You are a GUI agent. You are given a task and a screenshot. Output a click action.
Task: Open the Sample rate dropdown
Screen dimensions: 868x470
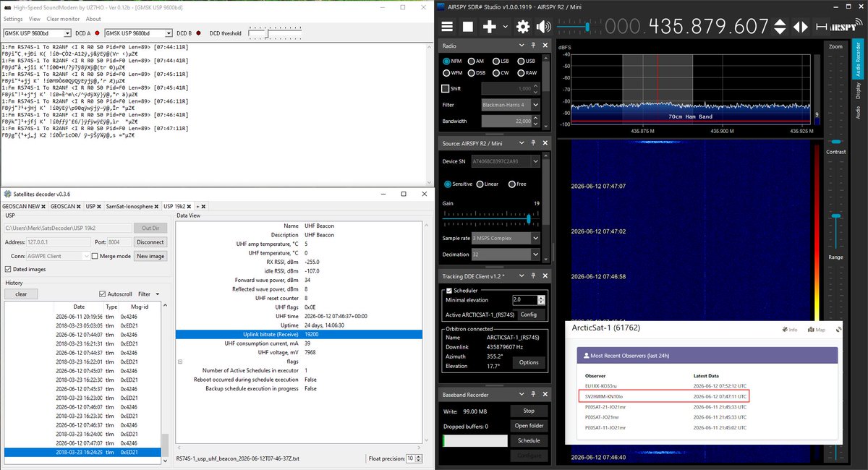point(505,238)
